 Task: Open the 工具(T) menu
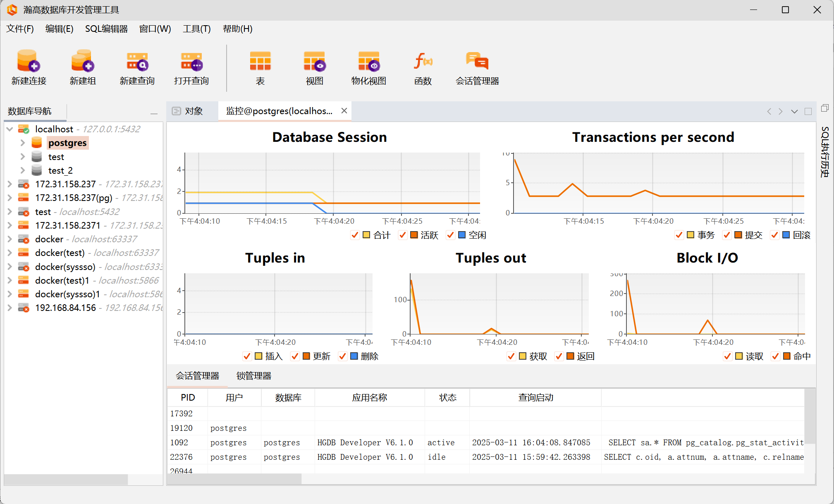197,29
